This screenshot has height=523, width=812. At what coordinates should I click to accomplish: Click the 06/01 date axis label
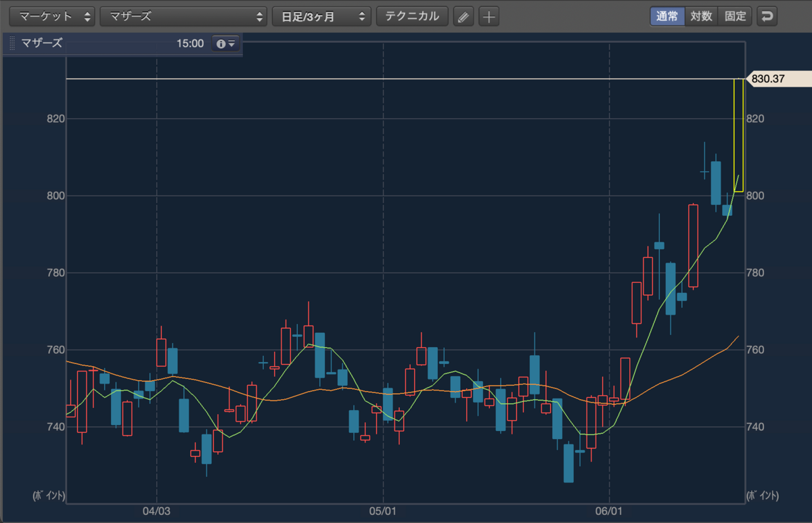610,512
